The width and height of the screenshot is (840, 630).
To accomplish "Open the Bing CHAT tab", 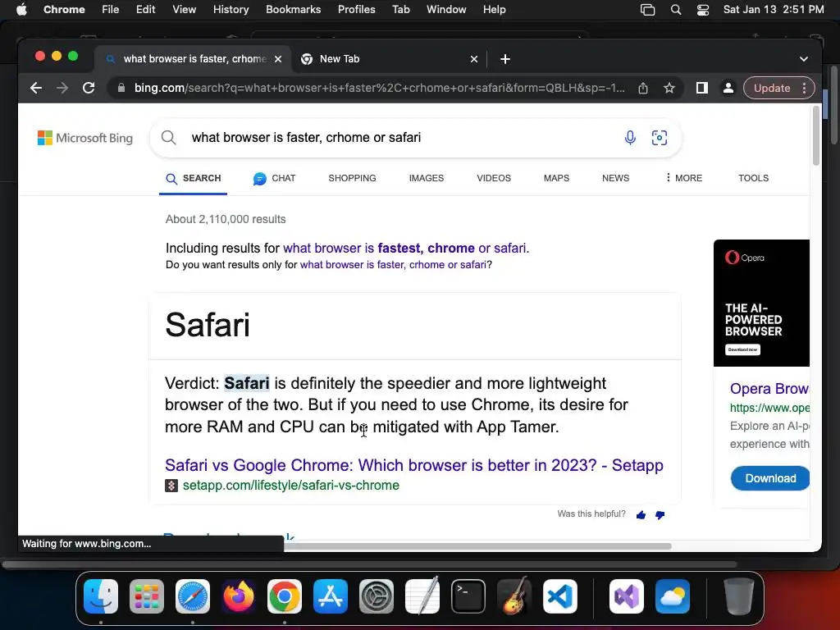I will click(x=274, y=178).
